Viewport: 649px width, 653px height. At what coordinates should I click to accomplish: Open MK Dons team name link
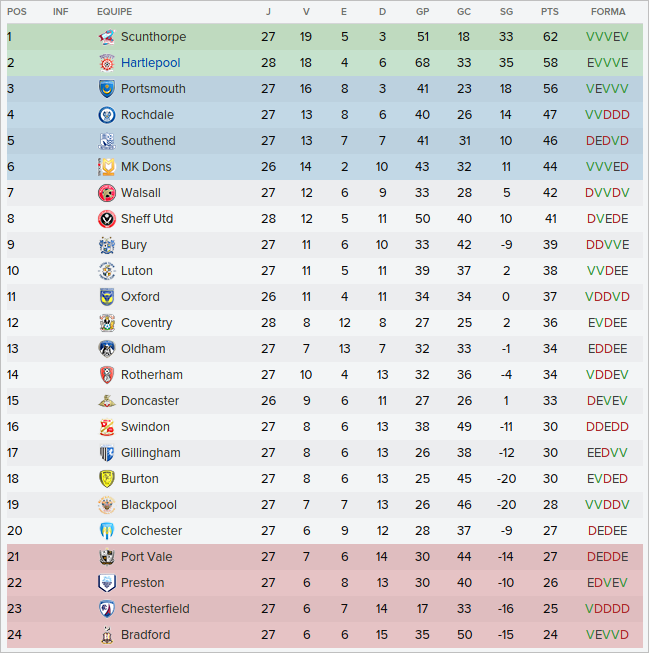pos(146,167)
